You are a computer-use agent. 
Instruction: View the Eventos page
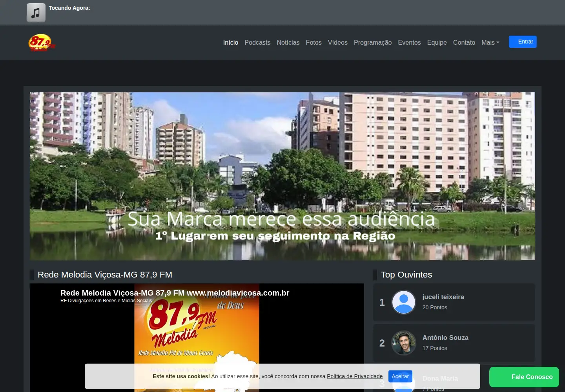[409, 42]
